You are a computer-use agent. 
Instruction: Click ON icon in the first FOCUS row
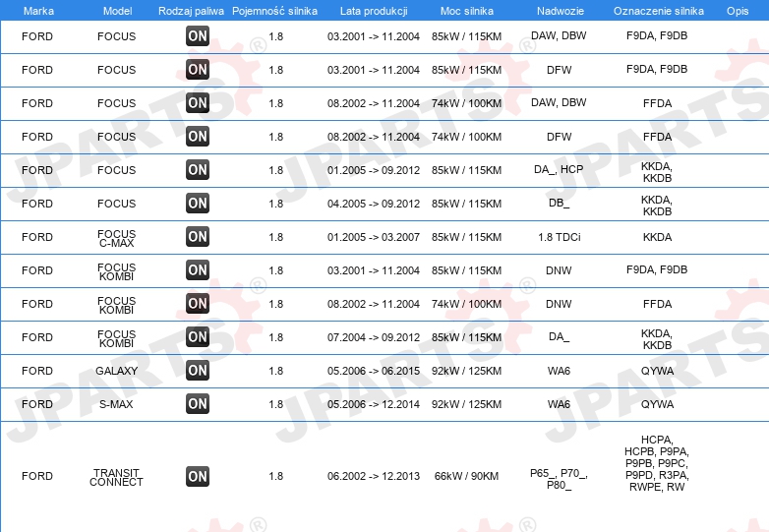click(198, 35)
